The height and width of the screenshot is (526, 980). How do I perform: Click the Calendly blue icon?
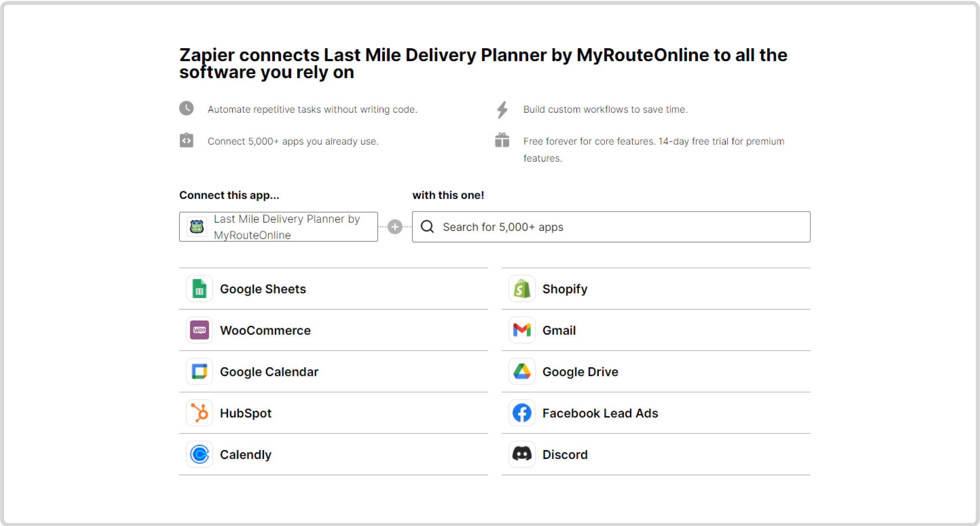point(199,454)
